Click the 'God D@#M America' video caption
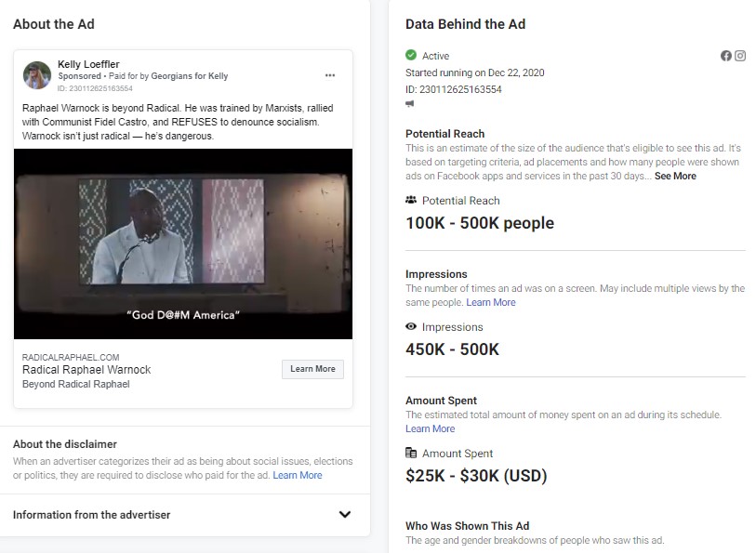 pos(183,315)
